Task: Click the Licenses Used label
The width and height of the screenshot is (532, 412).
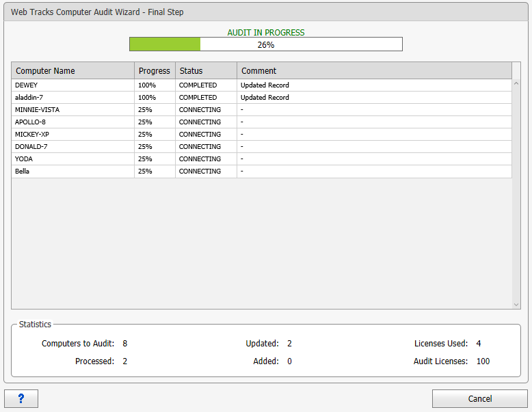Action: click(441, 344)
